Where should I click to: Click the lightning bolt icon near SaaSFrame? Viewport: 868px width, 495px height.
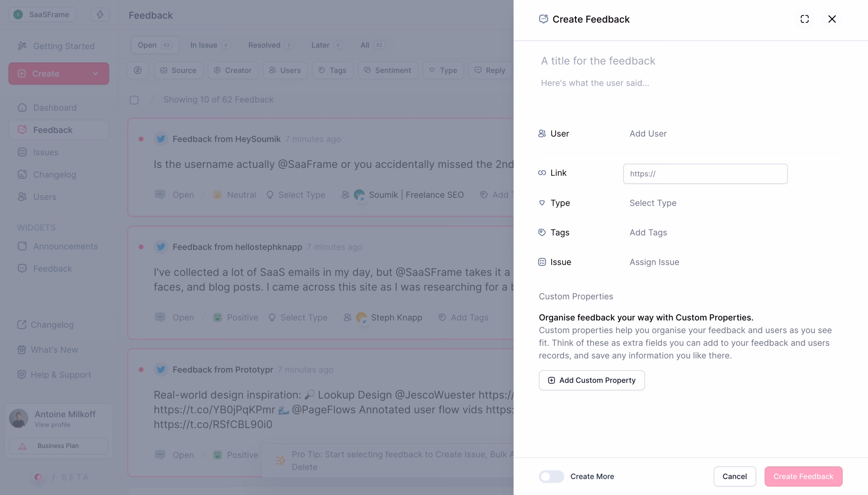pos(100,15)
